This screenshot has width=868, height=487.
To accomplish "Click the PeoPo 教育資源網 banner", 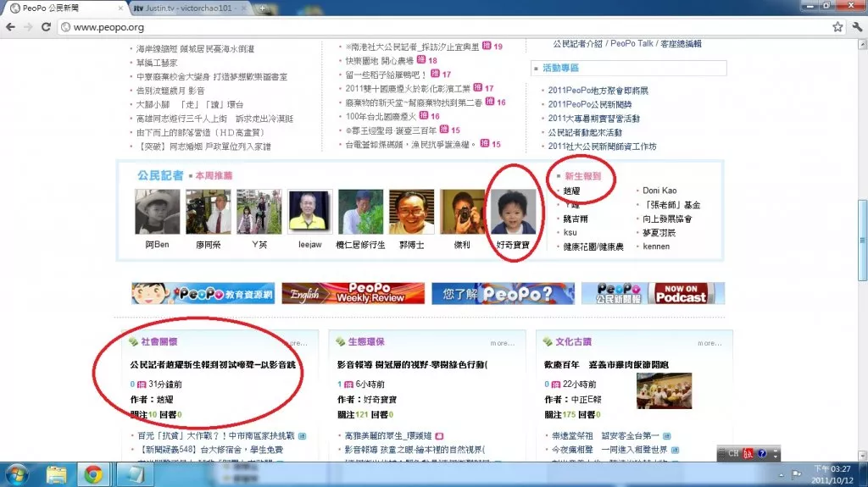I will [203, 293].
